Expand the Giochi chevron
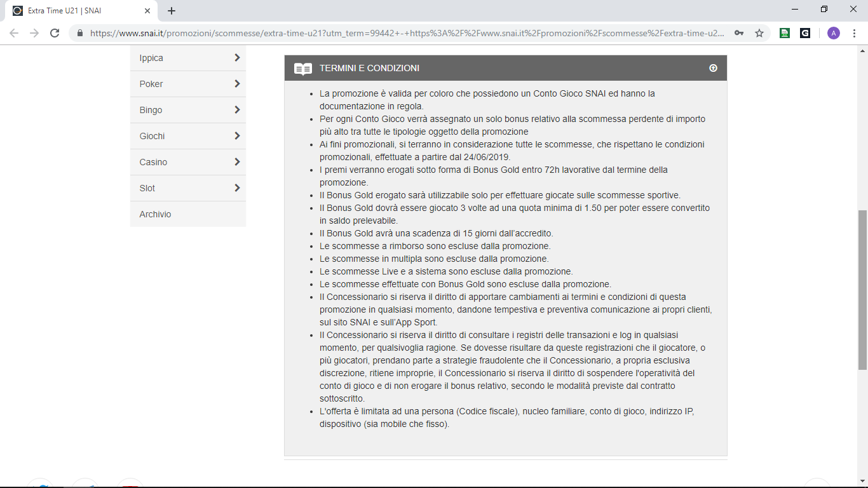The height and width of the screenshot is (488, 868). pyautogui.click(x=237, y=136)
